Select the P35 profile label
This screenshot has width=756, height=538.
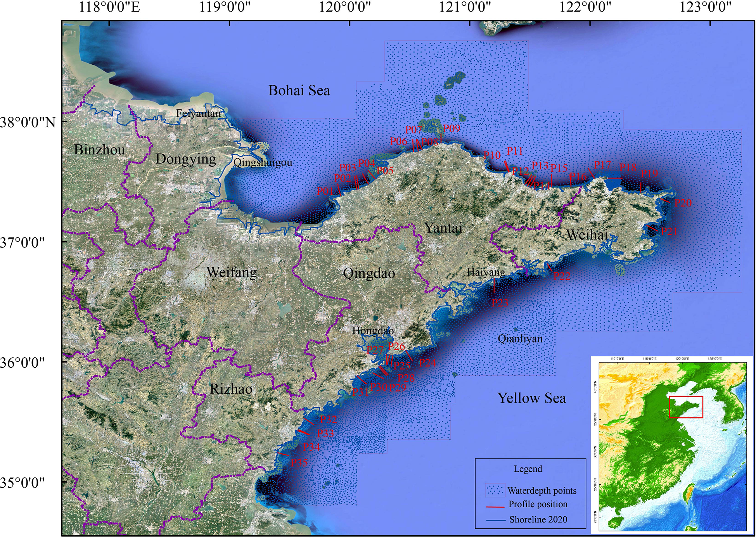coord(299,462)
